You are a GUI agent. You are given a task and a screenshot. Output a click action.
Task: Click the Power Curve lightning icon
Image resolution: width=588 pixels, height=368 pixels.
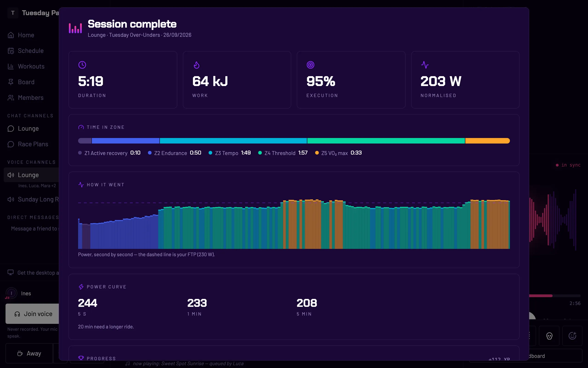(81, 287)
